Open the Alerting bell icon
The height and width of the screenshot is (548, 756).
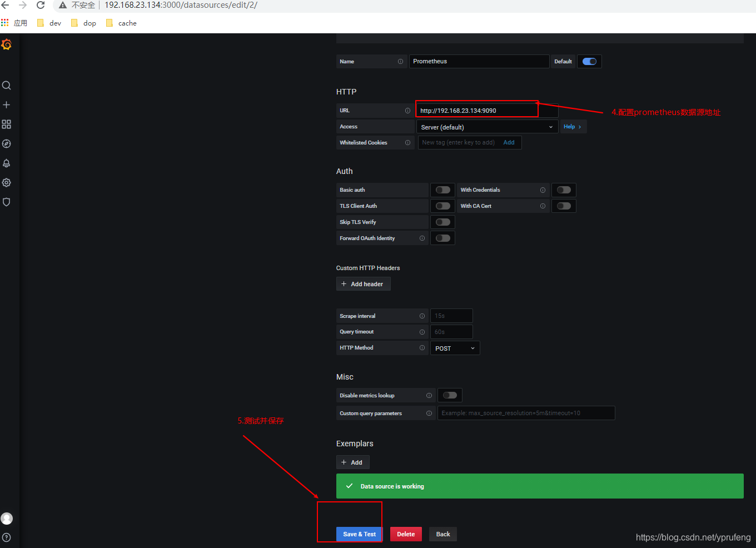click(7, 163)
